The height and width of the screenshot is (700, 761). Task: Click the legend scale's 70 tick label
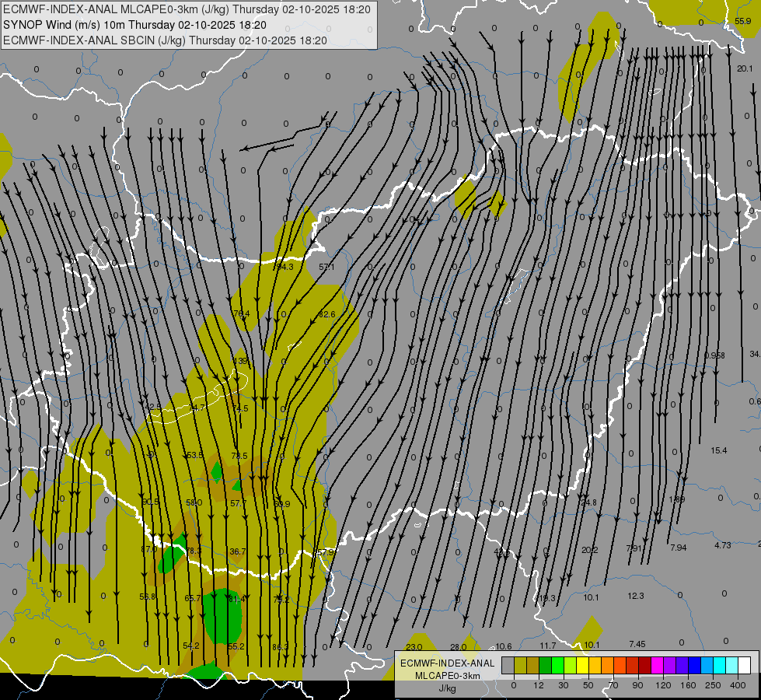(x=613, y=685)
